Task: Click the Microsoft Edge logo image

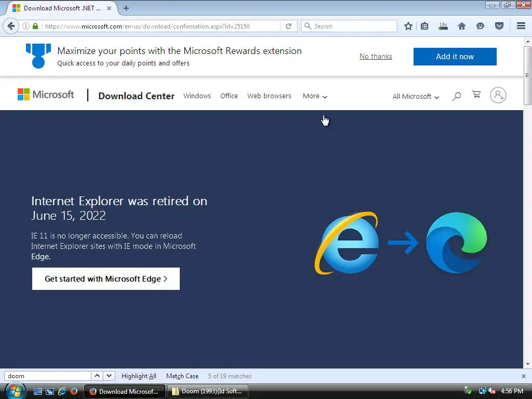Action: point(457,243)
